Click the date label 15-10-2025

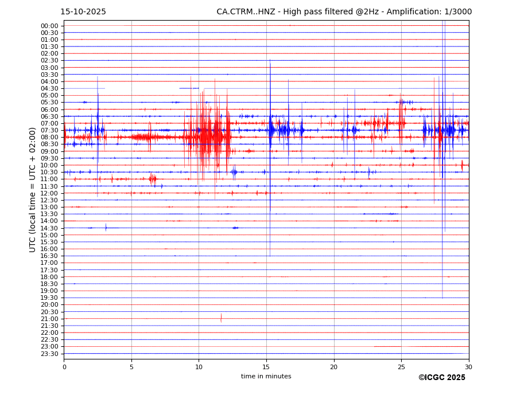[83, 12]
